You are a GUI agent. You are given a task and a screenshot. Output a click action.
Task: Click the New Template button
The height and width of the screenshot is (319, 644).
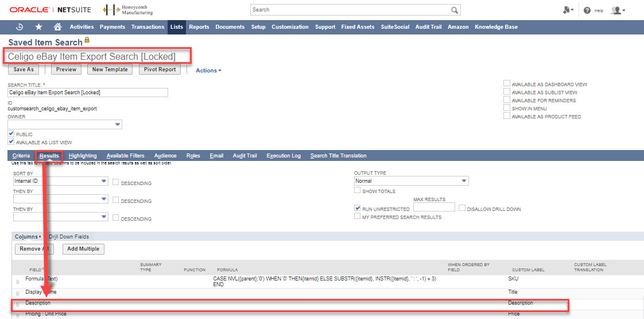(x=110, y=70)
